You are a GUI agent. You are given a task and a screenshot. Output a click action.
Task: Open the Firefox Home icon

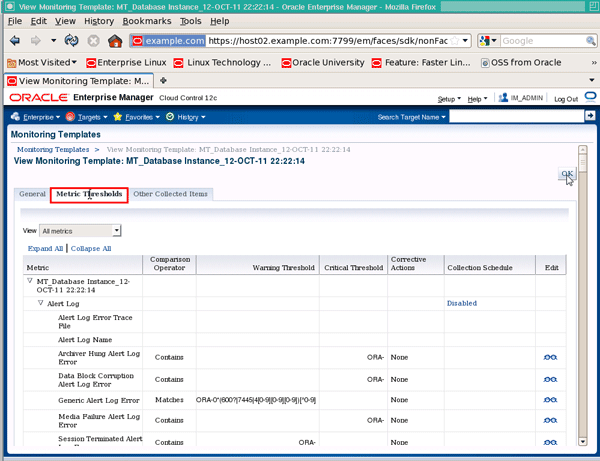click(115, 40)
